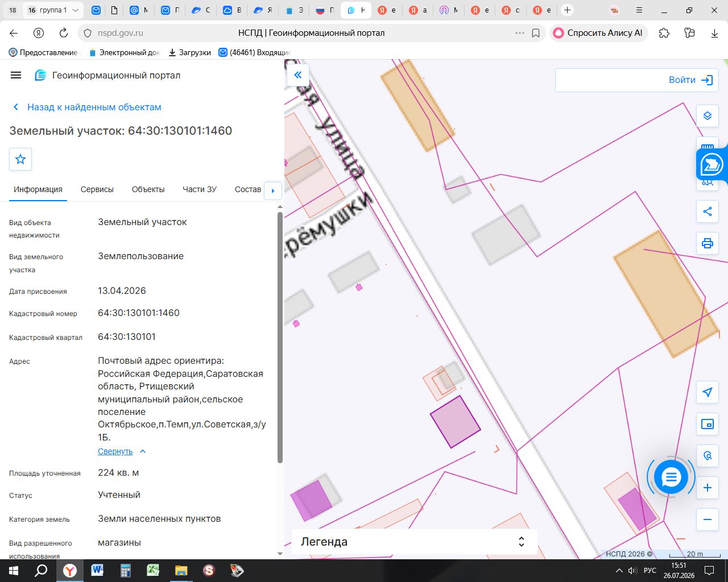Switch to the Состав tab
This screenshot has width=728, height=582.
(x=248, y=189)
